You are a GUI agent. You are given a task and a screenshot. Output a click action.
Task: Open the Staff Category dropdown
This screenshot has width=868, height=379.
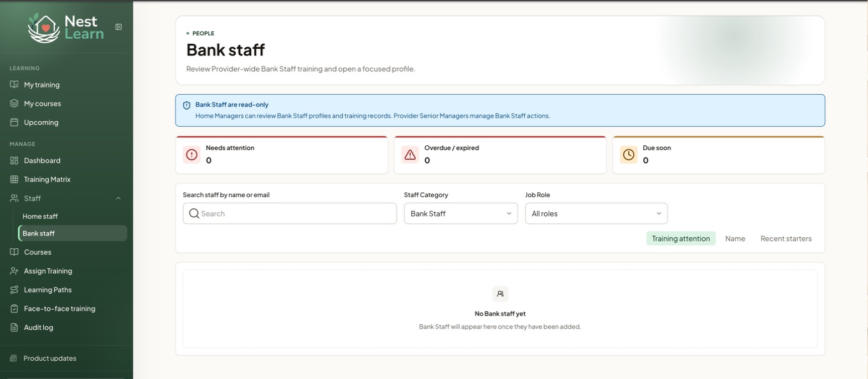click(x=461, y=213)
